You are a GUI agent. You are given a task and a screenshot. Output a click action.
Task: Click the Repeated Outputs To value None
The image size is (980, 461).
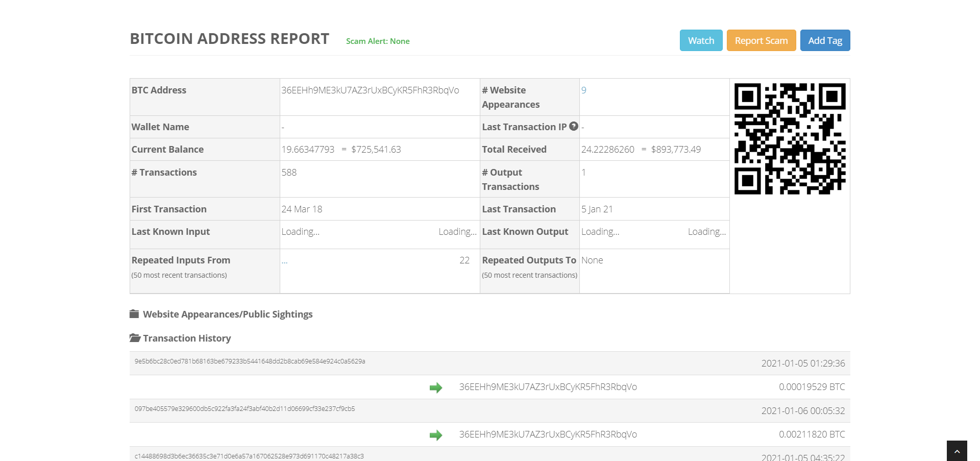(x=592, y=260)
